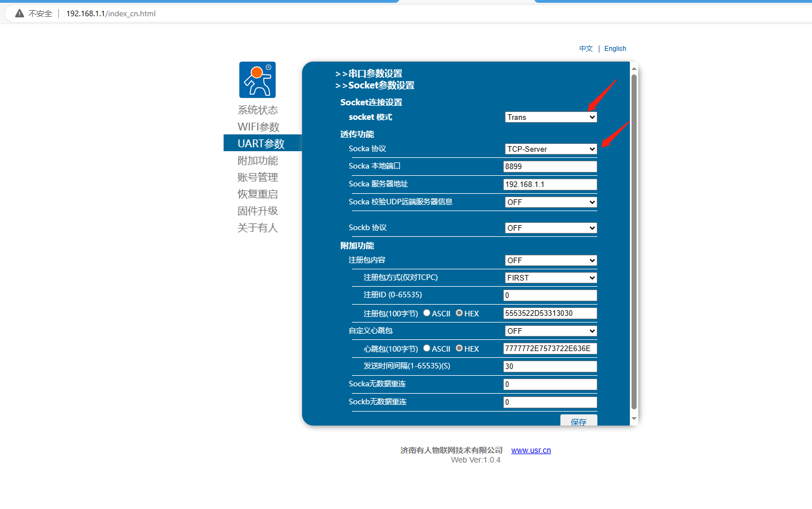Click the Socka server address field
Image resolution: width=812 pixels, height=509 pixels.
(550, 184)
